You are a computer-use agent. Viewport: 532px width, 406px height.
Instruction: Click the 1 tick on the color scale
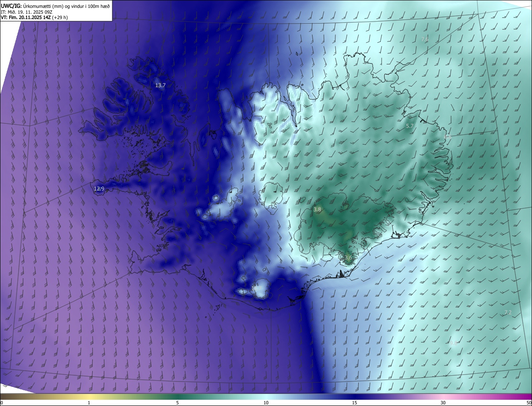click(x=89, y=403)
